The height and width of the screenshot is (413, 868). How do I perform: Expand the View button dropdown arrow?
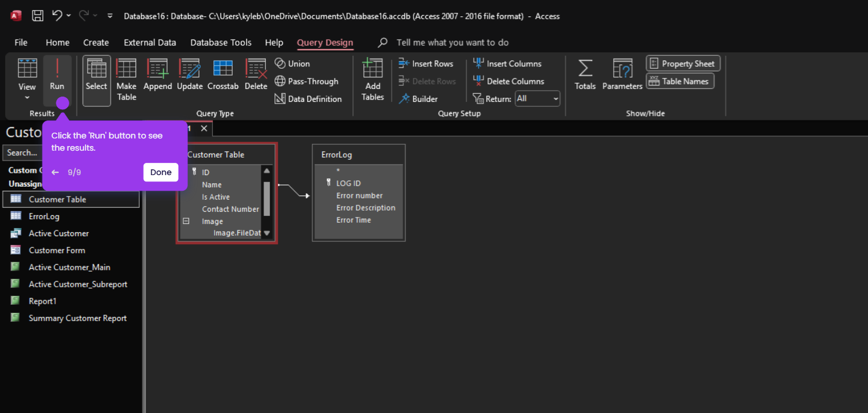pos(27,98)
